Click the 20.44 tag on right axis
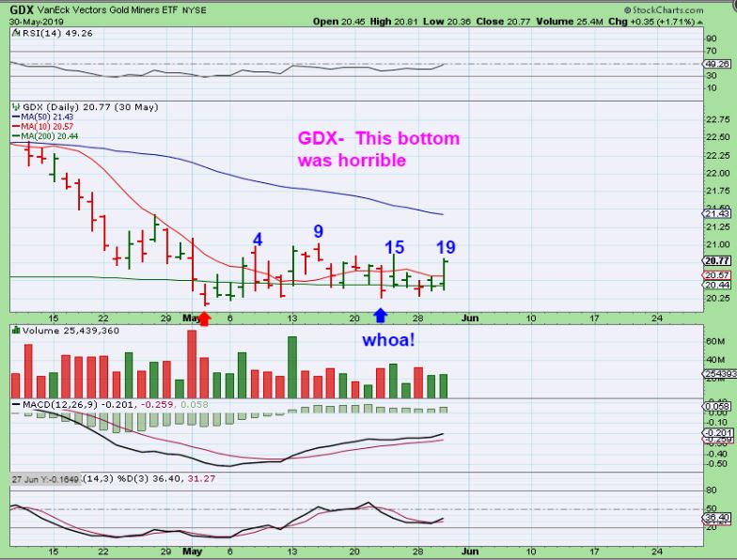737x560 pixels. click(x=716, y=285)
